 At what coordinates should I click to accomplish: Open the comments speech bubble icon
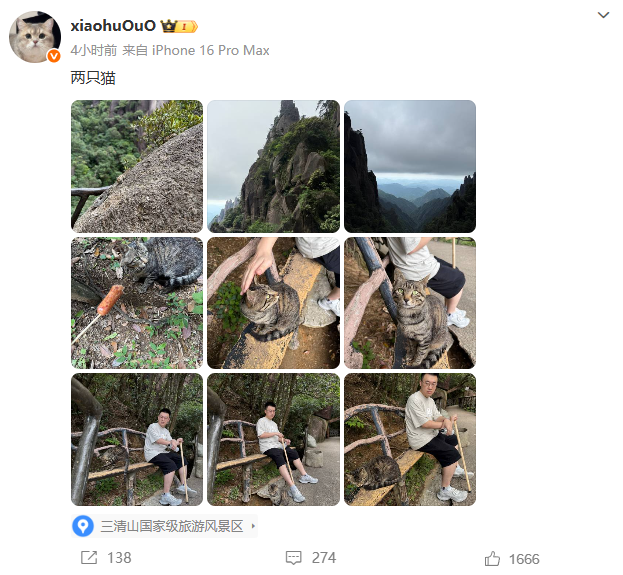tap(294, 558)
